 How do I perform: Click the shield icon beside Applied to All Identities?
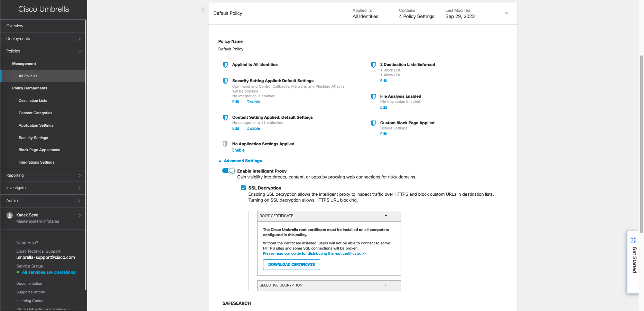click(225, 65)
